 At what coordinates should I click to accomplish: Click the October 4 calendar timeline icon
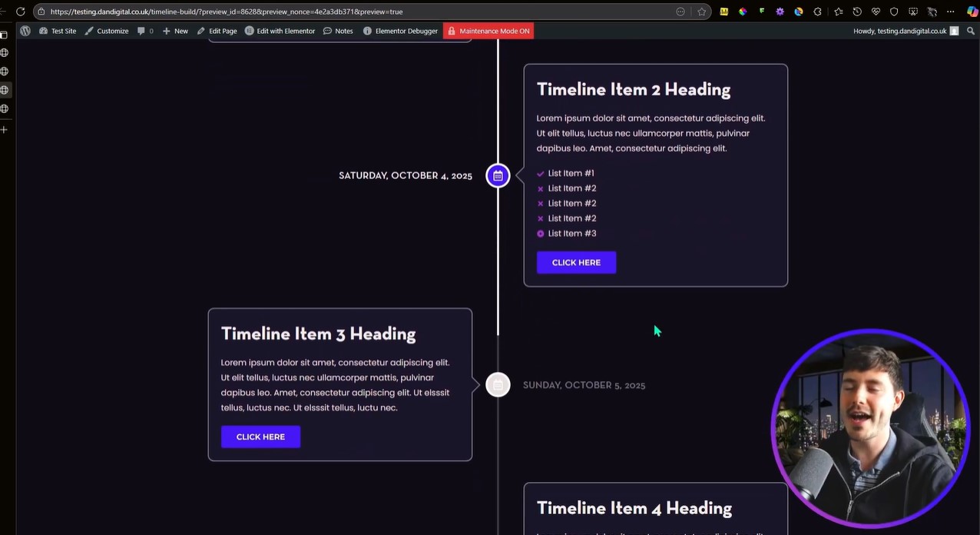tap(498, 176)
